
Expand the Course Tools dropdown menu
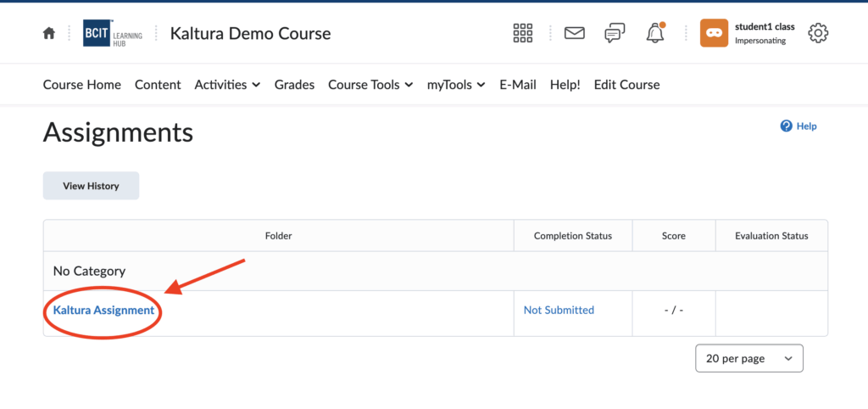pos(370,85)
